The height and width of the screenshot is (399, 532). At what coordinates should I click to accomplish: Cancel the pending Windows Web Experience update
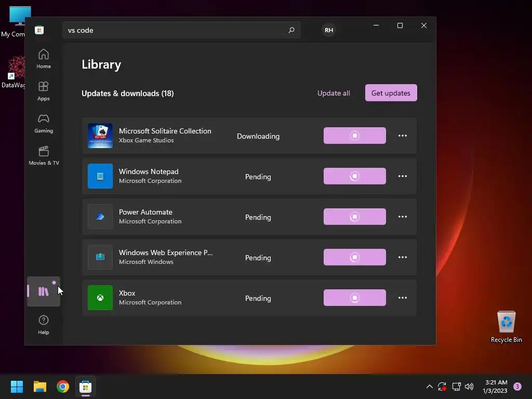(354, 257)
